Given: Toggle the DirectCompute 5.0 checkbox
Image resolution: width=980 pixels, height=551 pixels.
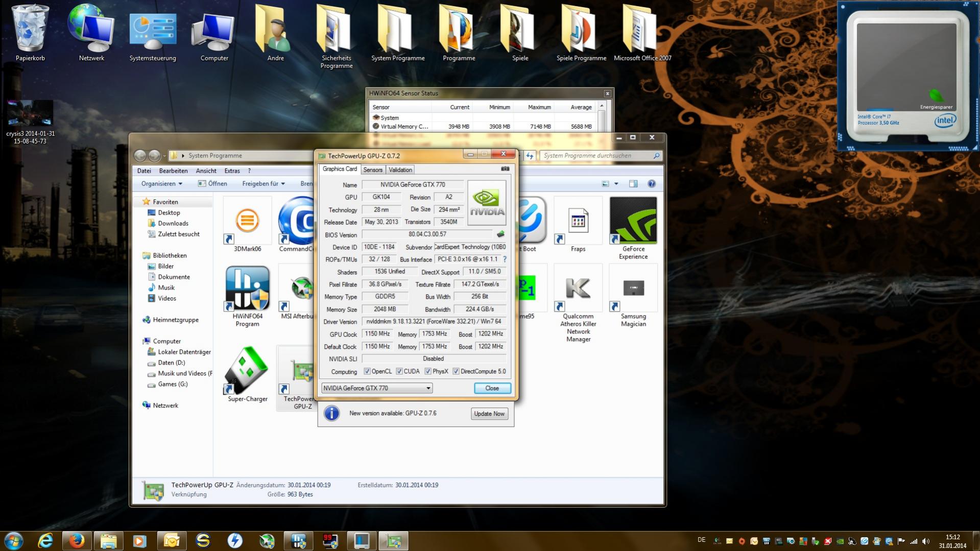Looking at the screenshot, I should (456, 371).
